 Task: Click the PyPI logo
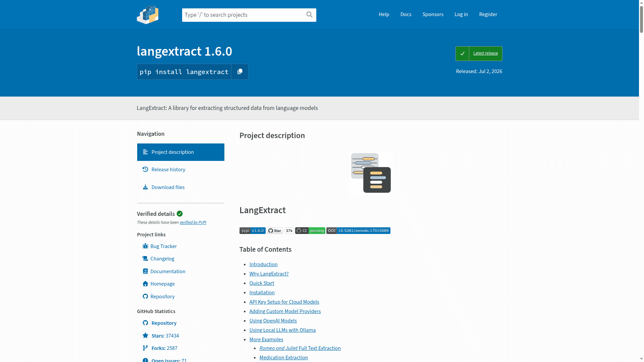pos(148,14)
